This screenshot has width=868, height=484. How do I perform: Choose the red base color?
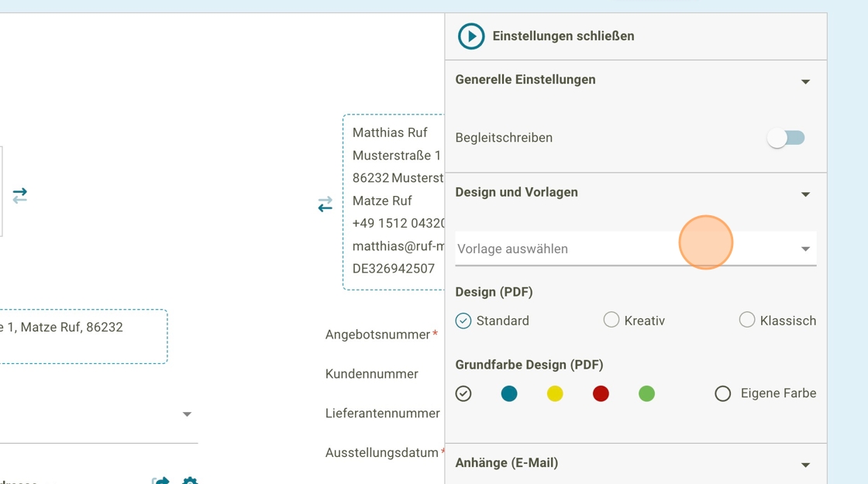pyautogui.click(x=601, y=394)
